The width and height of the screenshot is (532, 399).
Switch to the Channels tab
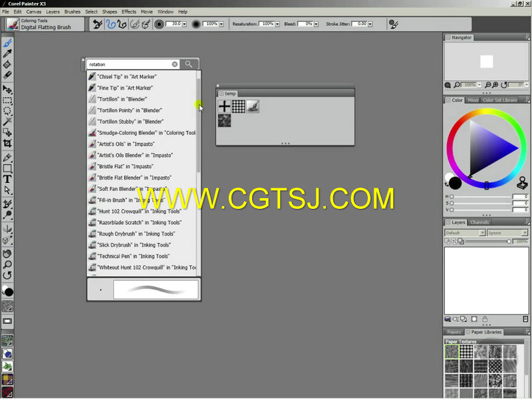(x=479, y=222)
